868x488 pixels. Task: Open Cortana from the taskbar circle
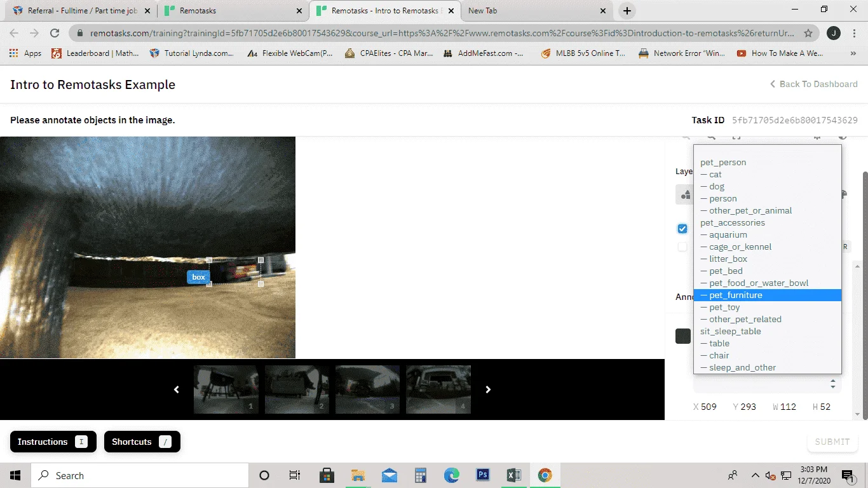pos(264,475)
